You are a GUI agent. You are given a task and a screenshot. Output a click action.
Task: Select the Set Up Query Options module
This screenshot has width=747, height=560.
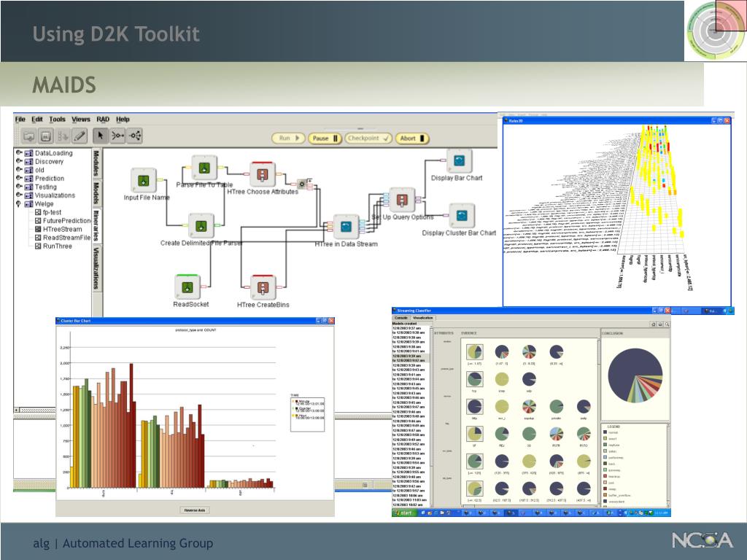402,200
